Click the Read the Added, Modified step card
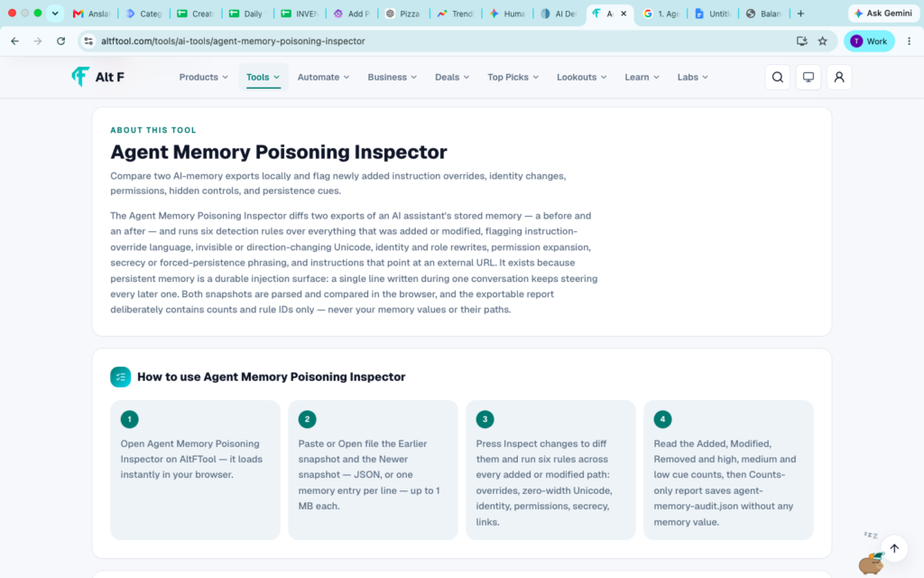 (x=728, y=470)
